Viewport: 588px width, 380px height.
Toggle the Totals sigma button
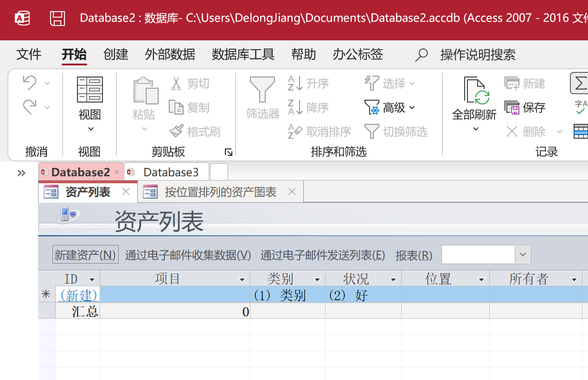coord(579,84)
